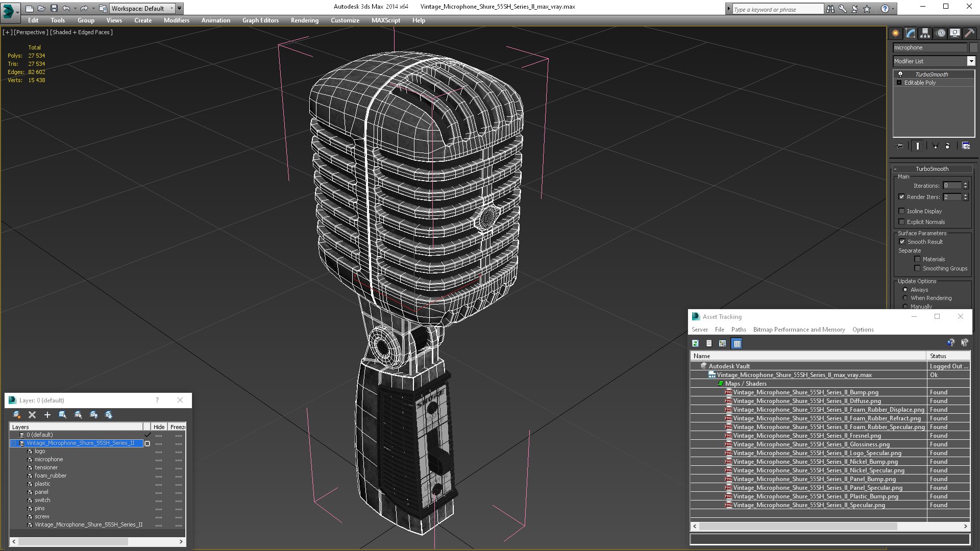This screenshot has height=551, width=980.
Task: Click the Hide column header
Action: [159, 427]
